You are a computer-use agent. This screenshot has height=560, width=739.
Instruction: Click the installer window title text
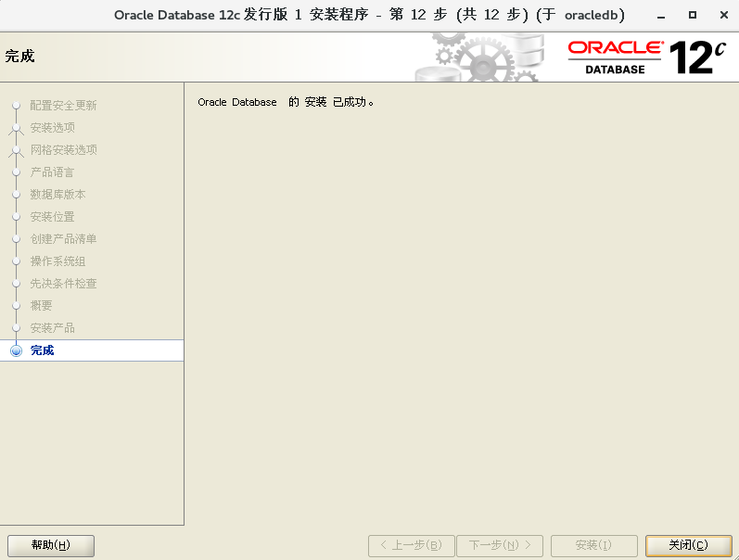pyautogui.click(x=369, y=15)
